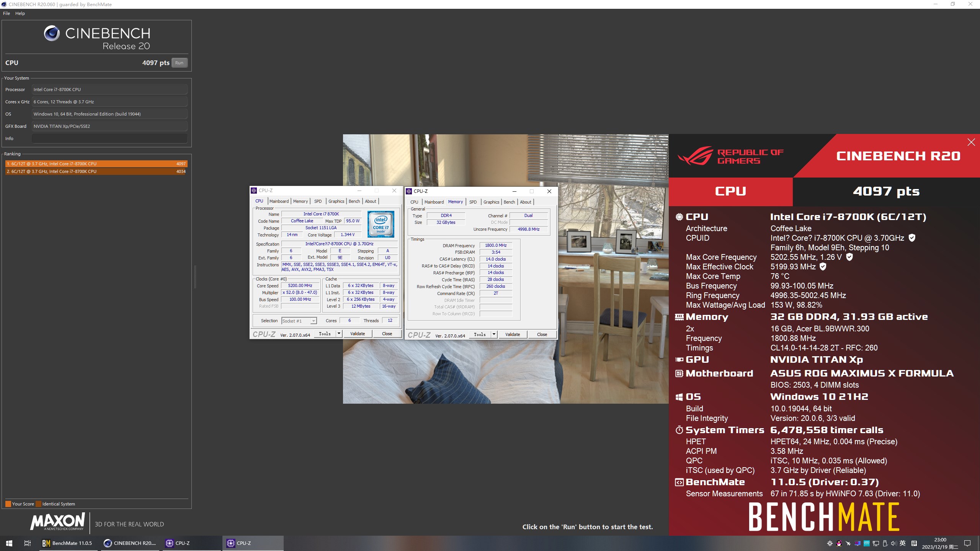Select ranking row 1 with score 4097
The image size is (980, 551).
(96, 164)
